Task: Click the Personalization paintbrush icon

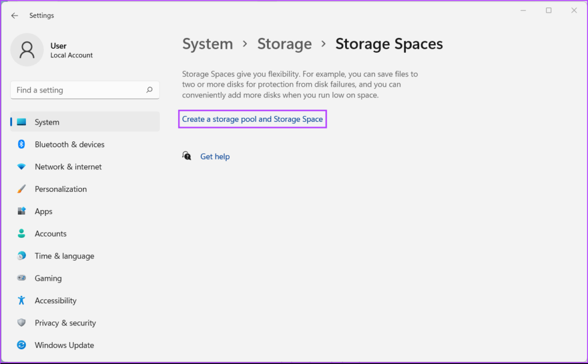Action: click(x=22, y=189)
